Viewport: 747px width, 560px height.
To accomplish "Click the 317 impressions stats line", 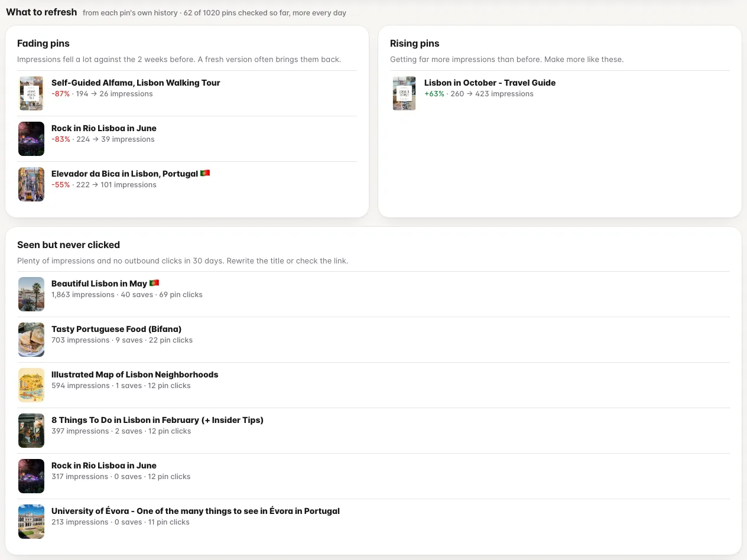I will click(x=121, y=477).
